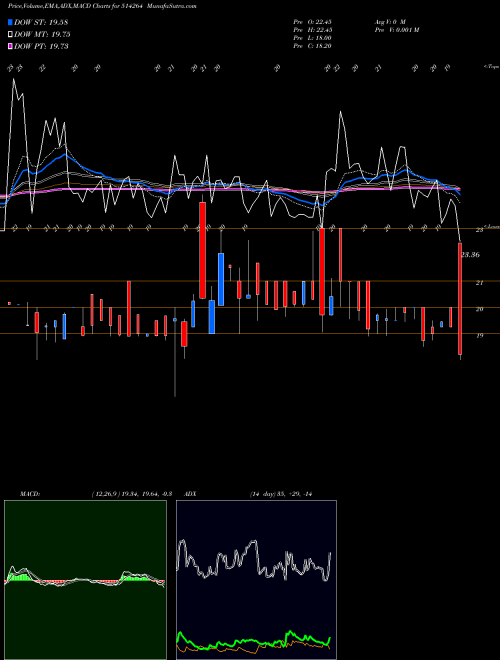
Task: Click the 'Avg V: 0 M' volume text
Action: [x=390, y=21]
